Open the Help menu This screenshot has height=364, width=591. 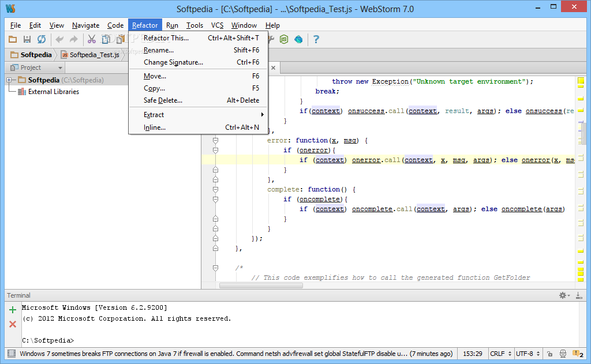point(272,25)
